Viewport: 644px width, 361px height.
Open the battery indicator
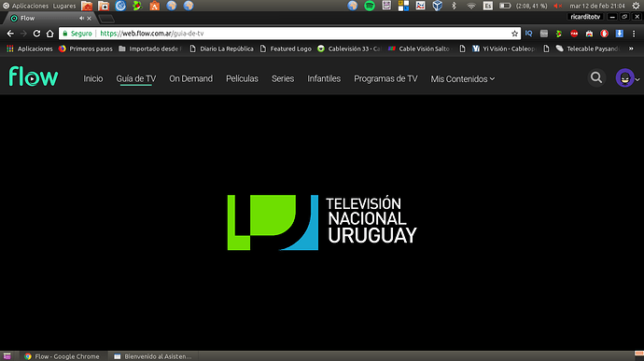[x=524, y=6]
